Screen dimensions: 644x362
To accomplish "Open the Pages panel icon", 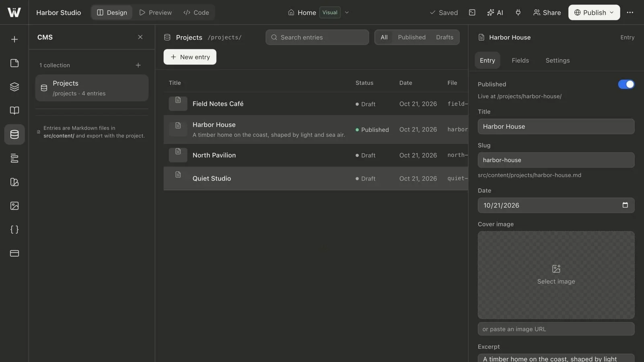I will (14, 63).
